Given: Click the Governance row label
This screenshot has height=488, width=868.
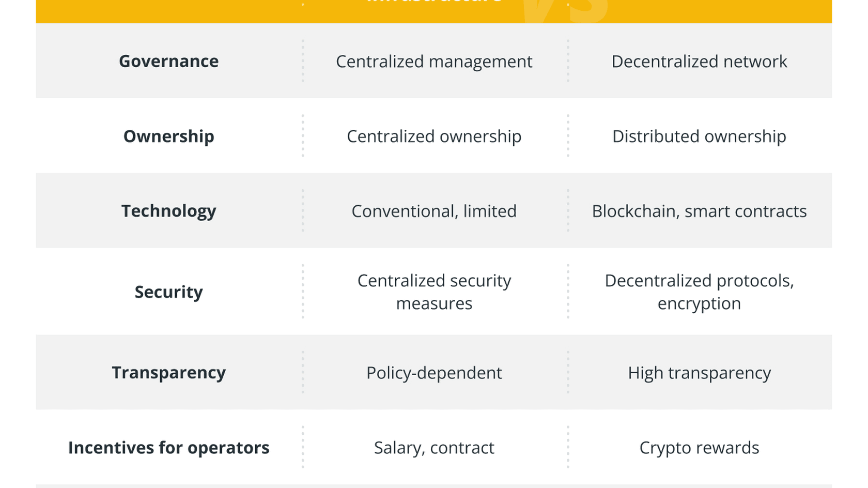Looking at the screenshot, I should point(168,61).
